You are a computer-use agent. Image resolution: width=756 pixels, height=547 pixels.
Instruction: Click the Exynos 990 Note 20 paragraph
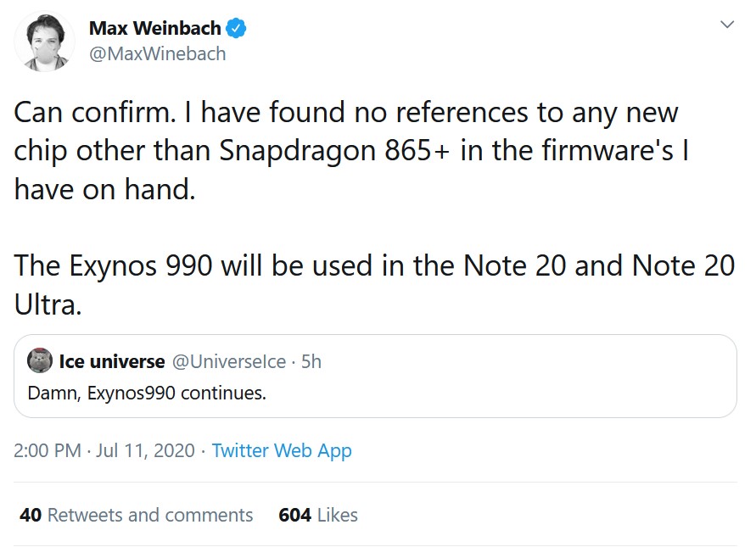click(x=374, y=284)
